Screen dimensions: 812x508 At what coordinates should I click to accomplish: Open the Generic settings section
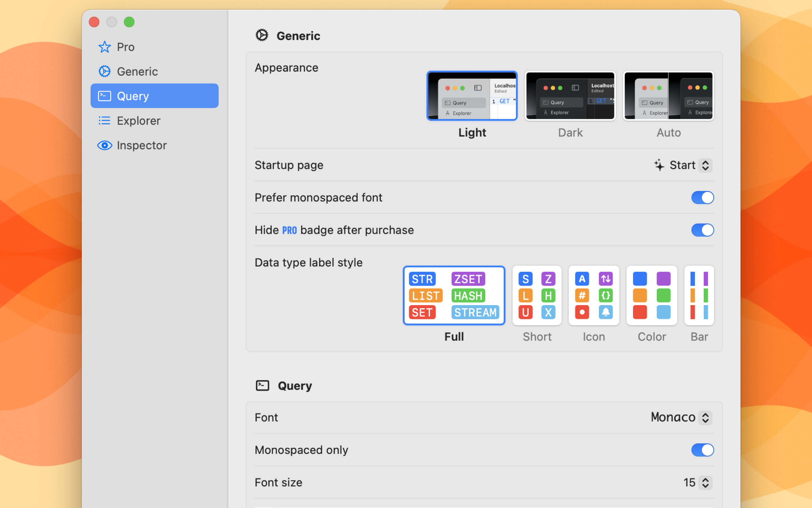click(154, 71)
